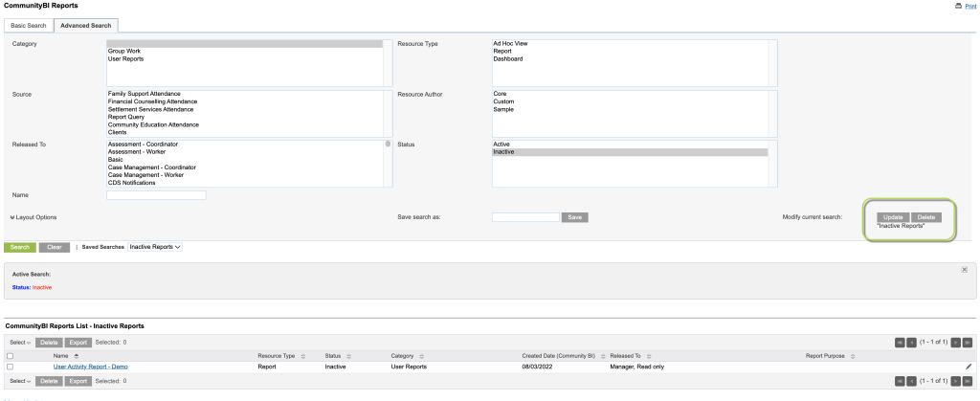Expand Layout Options section
Viewport: 980px width, 401px height.
pyautogui.click(x=33, y=217)
